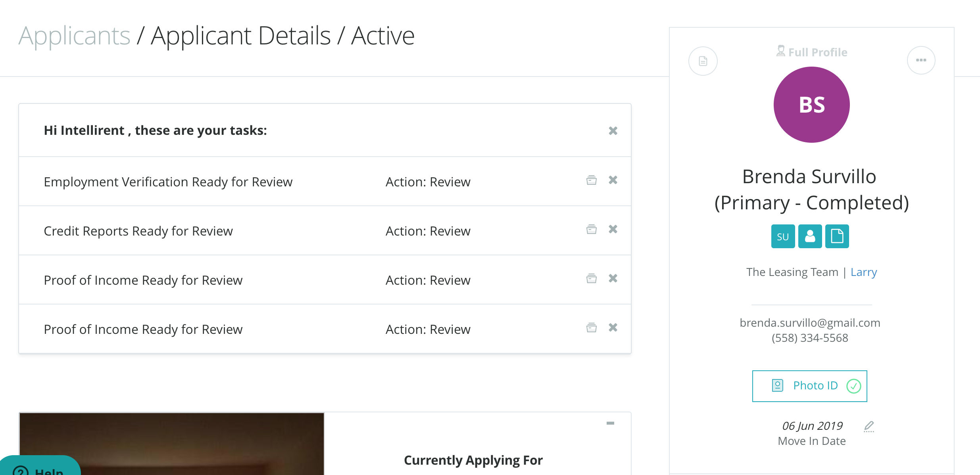Edit the move in date pencil icon
The image size is (980, 475).
pos(869,426)
